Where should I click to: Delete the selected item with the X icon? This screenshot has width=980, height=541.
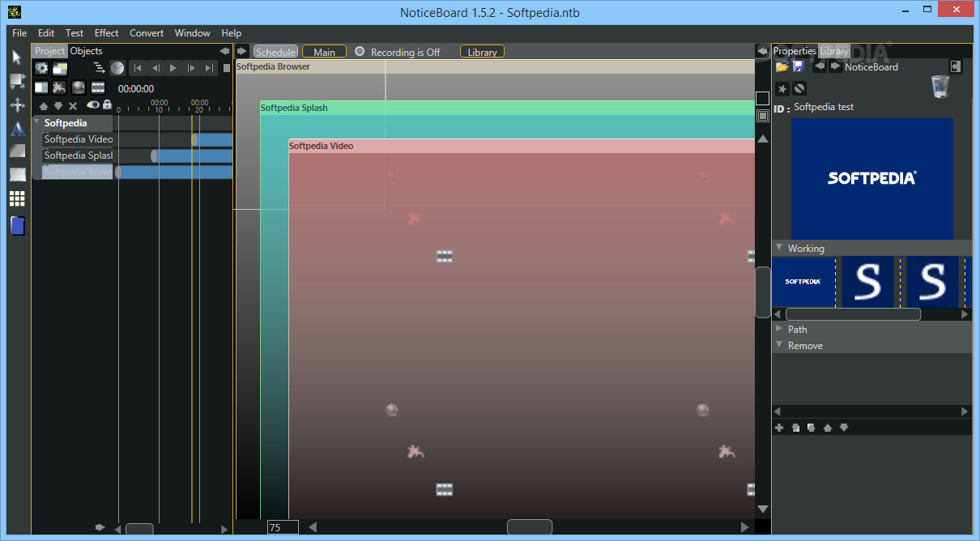click(73, 106)
